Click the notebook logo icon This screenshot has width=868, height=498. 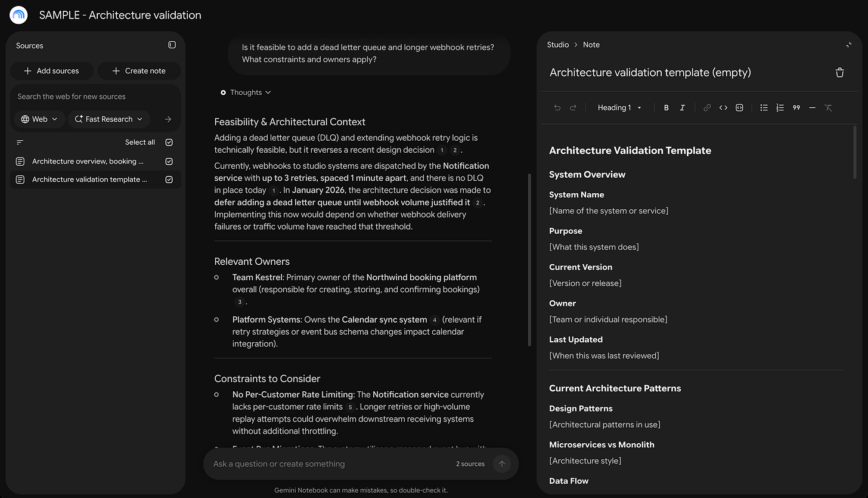point(18,15)
